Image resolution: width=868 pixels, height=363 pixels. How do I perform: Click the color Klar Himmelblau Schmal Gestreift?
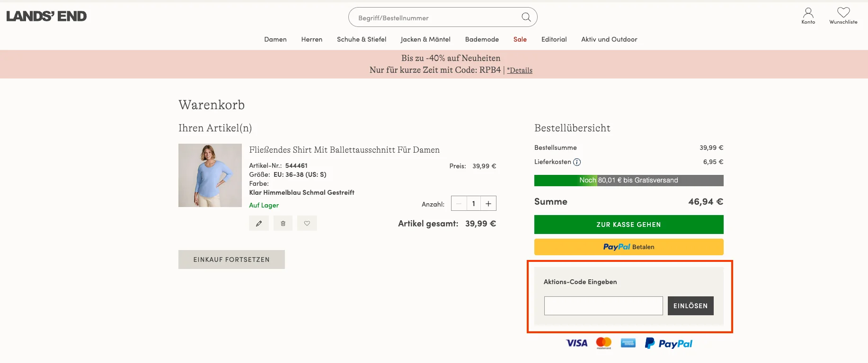pos(301,192)
